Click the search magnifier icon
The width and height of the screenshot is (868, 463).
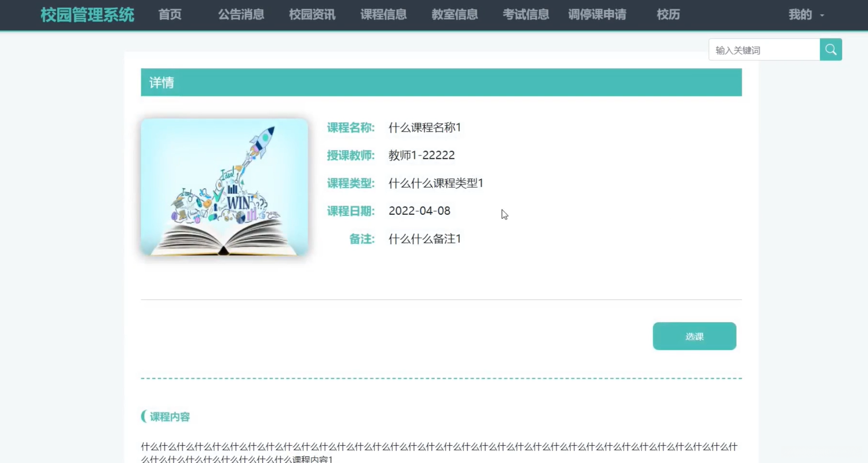(x=830, y=49)
